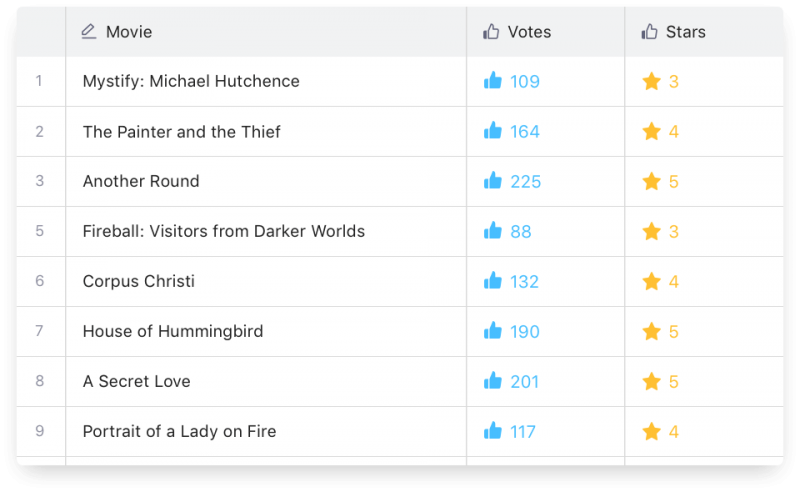Click the 5 stars value for A Secret Love

(x=674, y=381)
